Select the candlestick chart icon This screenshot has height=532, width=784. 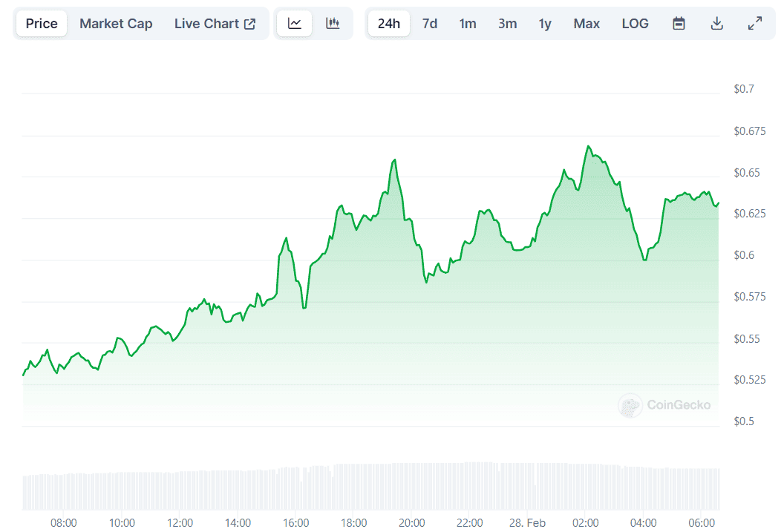pyautogui.click(x=333, y=23)
